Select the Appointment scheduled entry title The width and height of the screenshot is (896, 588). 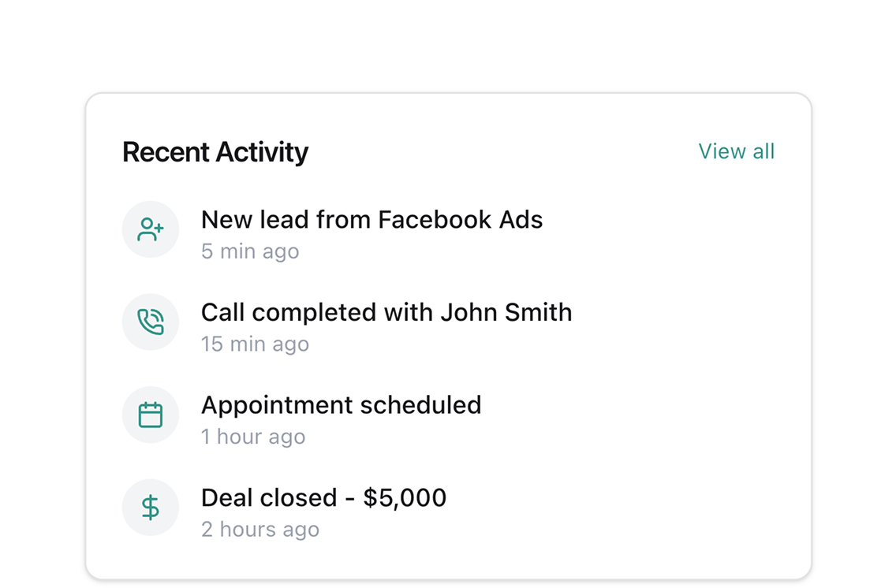tap(342, 405)
